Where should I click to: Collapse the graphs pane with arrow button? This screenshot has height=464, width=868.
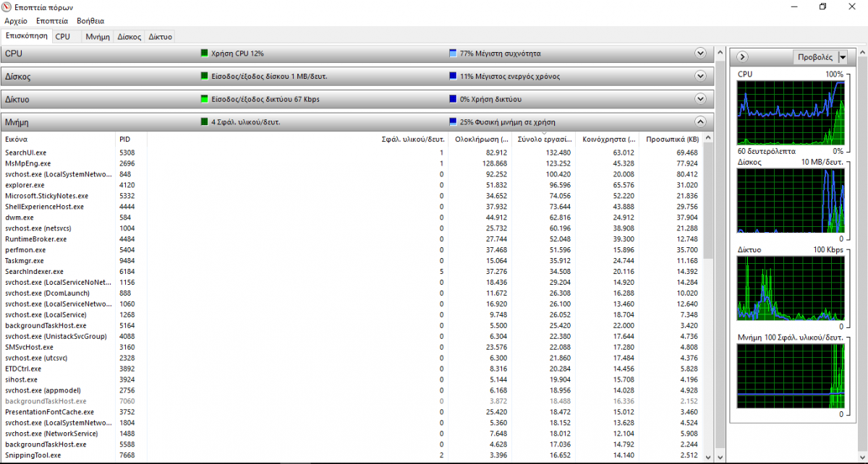743,57
